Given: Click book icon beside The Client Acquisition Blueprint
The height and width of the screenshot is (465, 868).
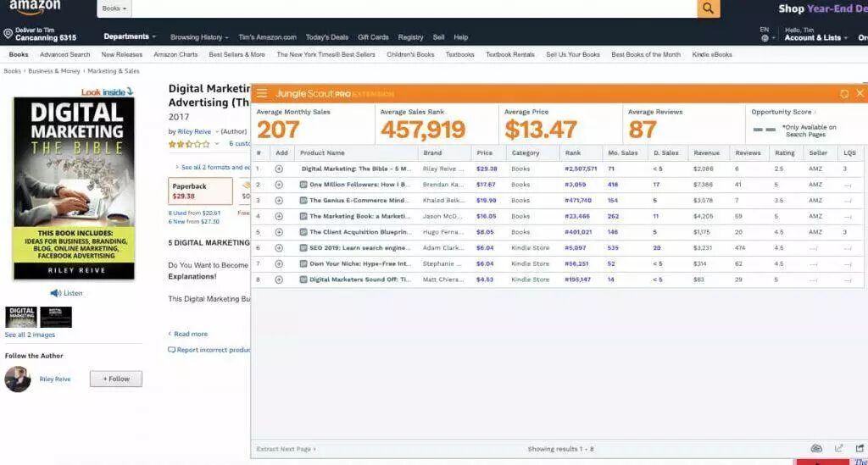Looking at the screenshot, I should (303, 232).
